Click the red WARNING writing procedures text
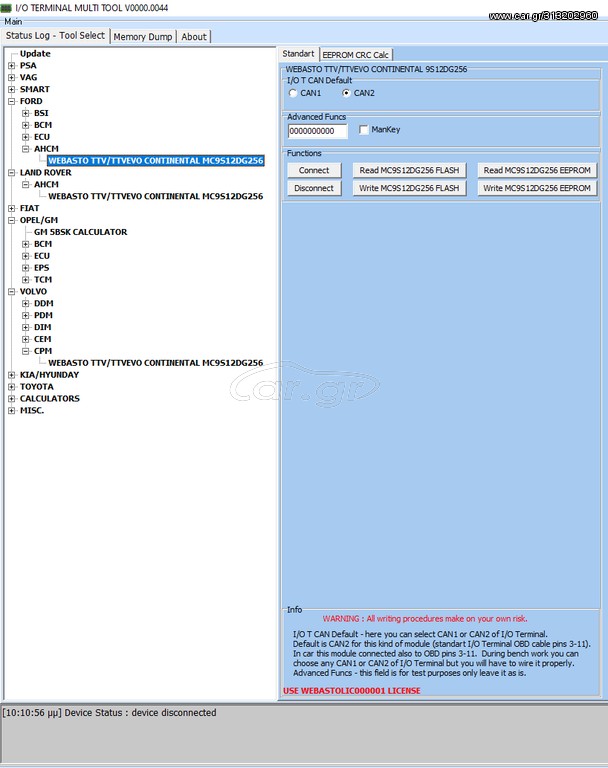The height and width of the screenshot is (768, 608). pos(425,619)
